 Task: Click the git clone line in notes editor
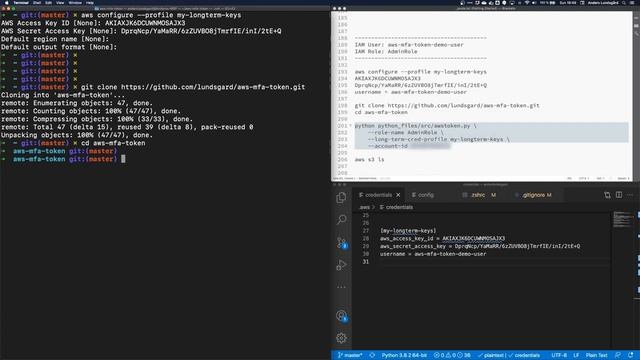(x=447, y=105)
